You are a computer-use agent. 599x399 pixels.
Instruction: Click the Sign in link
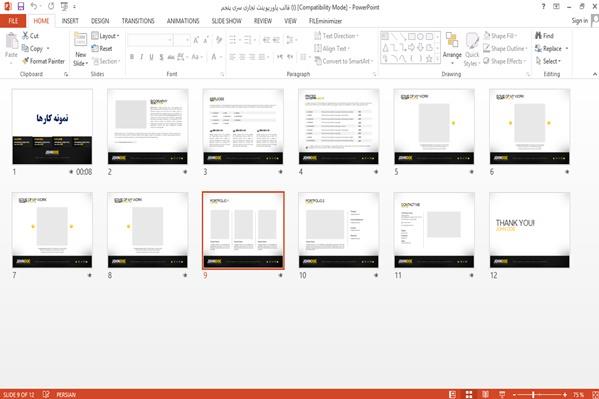[580, 21]
